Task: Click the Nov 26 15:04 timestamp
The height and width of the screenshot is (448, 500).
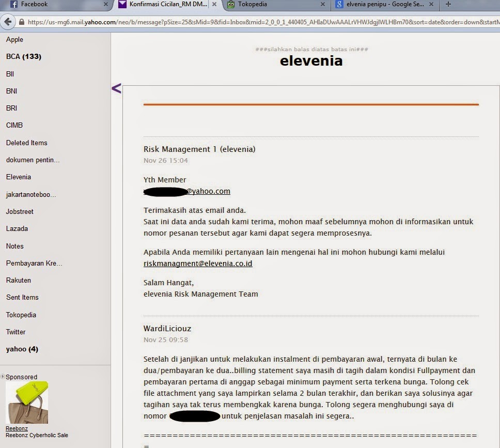Action: 166,161
